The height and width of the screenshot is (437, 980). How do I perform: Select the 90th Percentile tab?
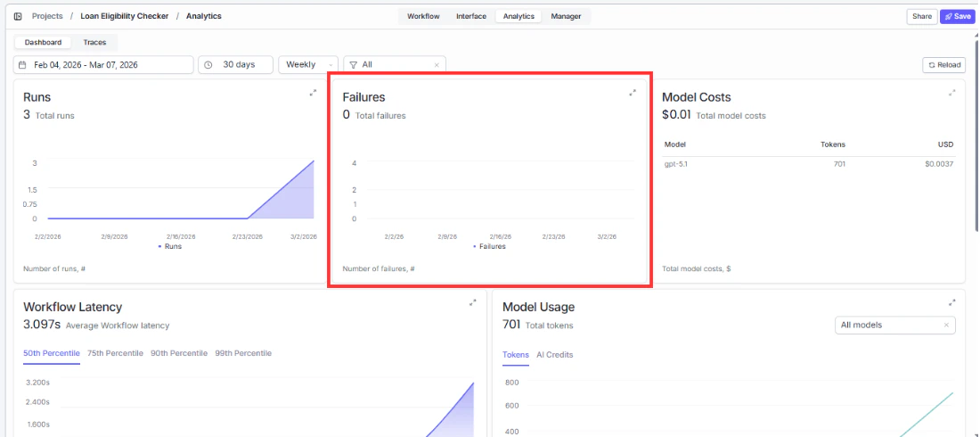(179, 354)
